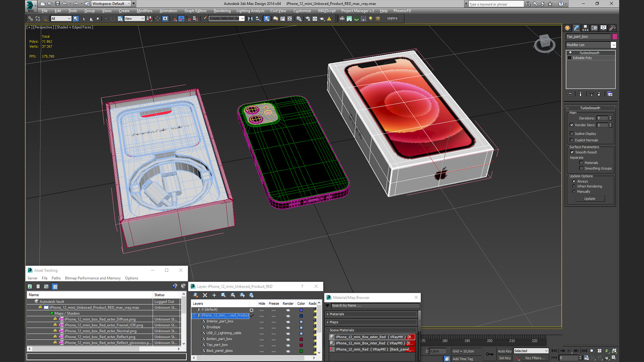
Task: Select Always update option radio
Action: 574,181
